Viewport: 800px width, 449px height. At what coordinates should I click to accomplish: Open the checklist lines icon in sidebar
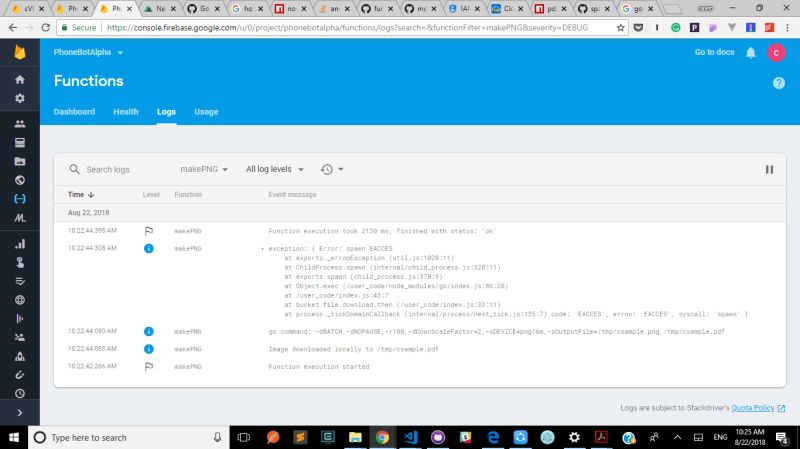pyautogui.click(x=20, y=281)
